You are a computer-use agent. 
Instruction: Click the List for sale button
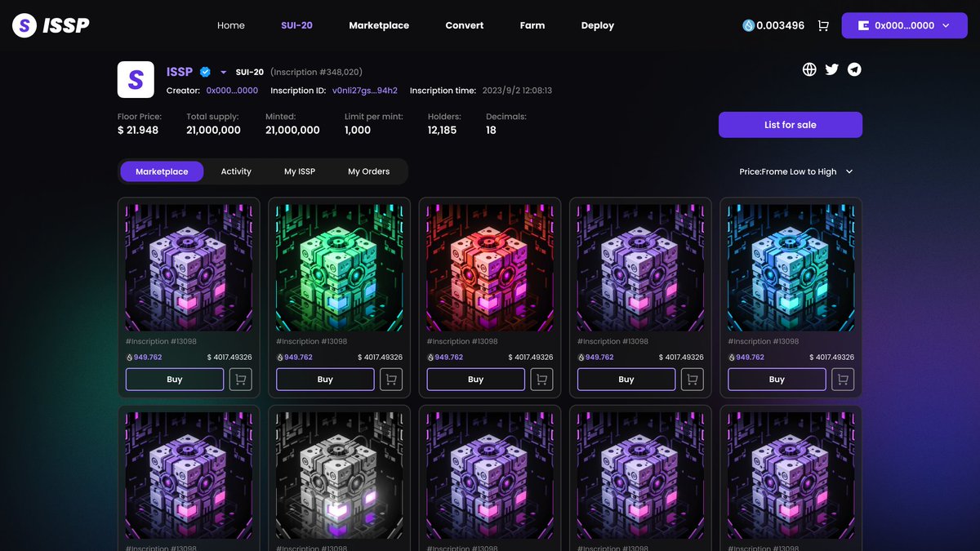click(x=791, y=125)
